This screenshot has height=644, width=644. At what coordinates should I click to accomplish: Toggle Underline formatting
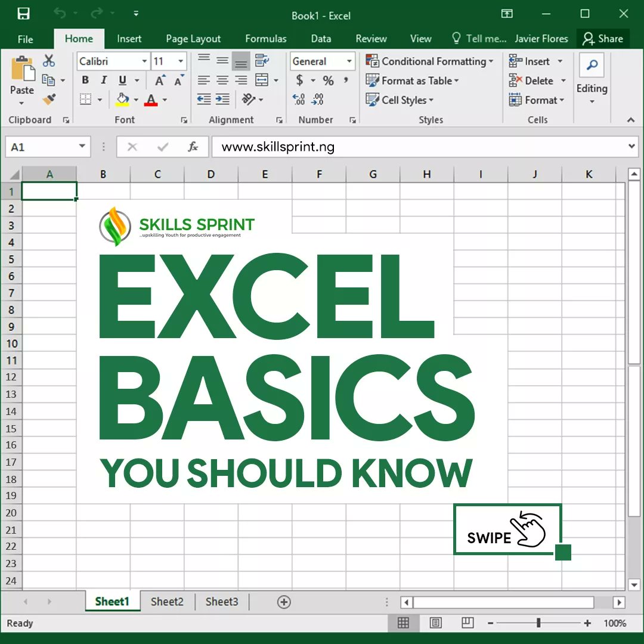[x=122, y=80]
